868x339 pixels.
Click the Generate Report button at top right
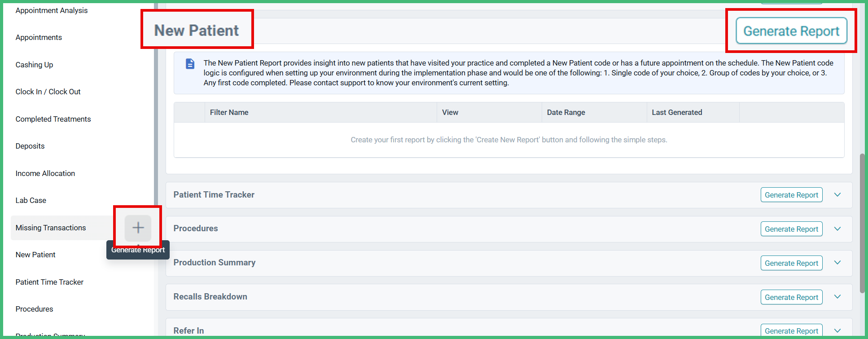pyautogui.click(x=791, y=31)
